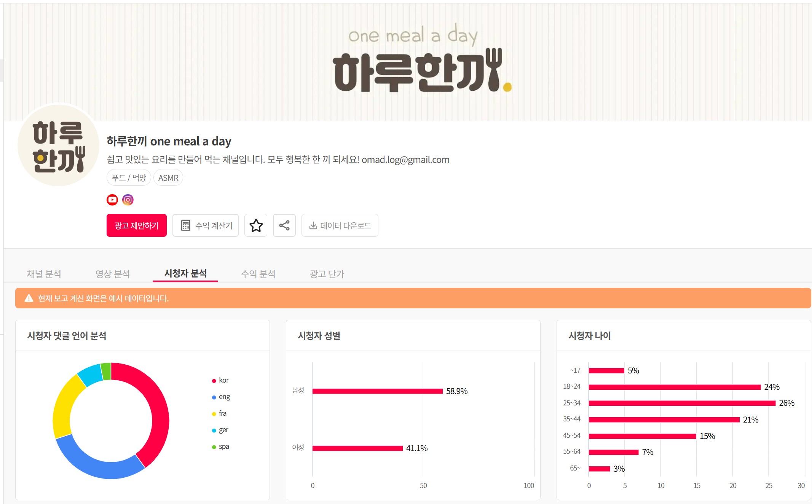
Task: Click the channel title 하루한끼 one meal a day
Action: (x=169, y=141)
